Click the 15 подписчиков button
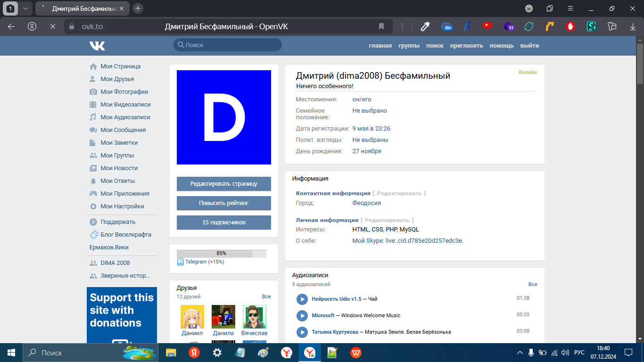Image resolution: width=644 pixels, height=362 pixels. 224,222
